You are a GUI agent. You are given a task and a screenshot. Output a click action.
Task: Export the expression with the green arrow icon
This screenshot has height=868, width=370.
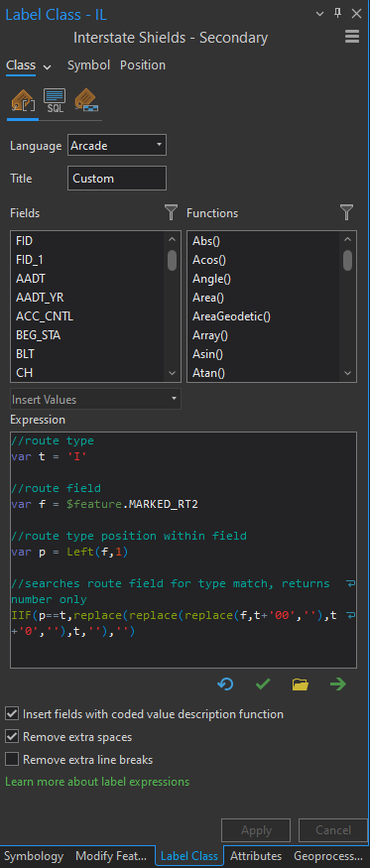(x=338, y=684)
